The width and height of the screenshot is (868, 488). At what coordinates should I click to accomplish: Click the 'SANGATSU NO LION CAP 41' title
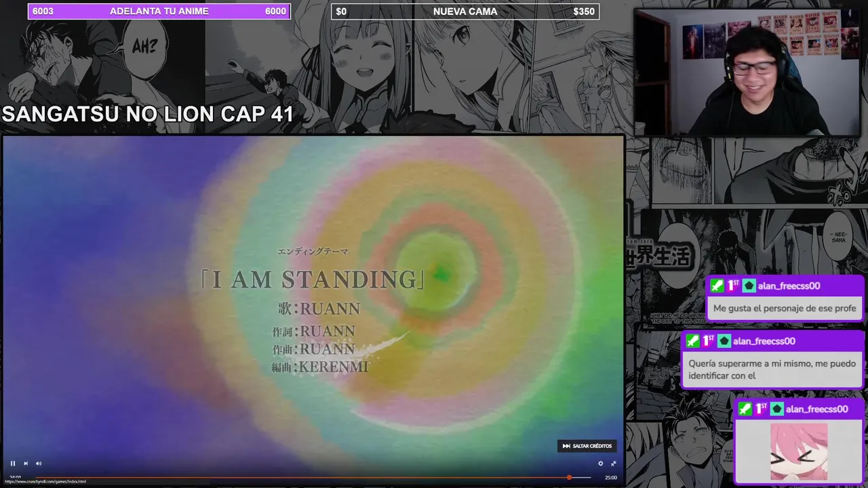pyautogui.click(x=147, y=114)
